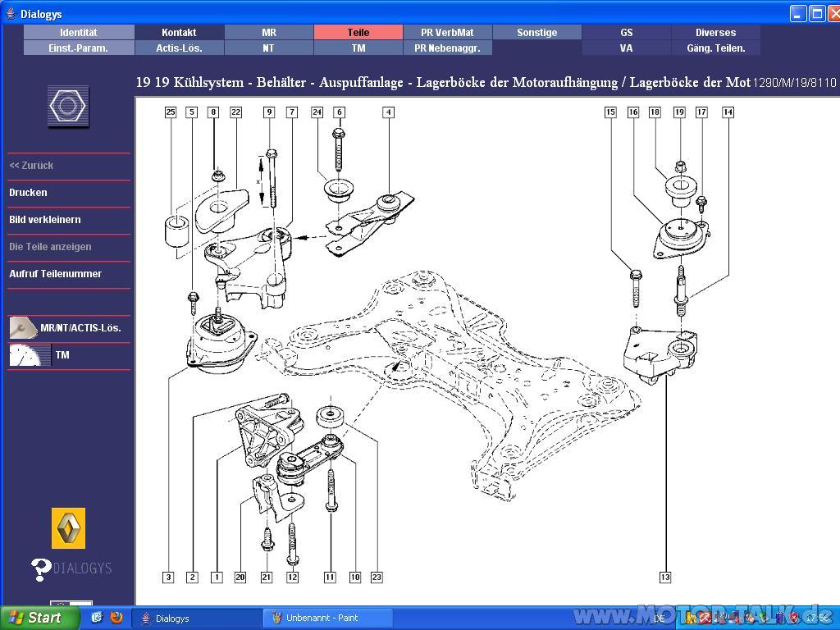Select part number 24 callout
Screen dimensions: 840x630
pos(317,112)
